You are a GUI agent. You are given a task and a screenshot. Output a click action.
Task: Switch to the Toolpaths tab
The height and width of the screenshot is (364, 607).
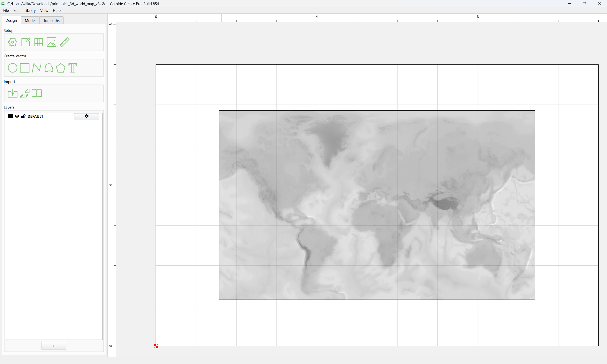[51, 21]
